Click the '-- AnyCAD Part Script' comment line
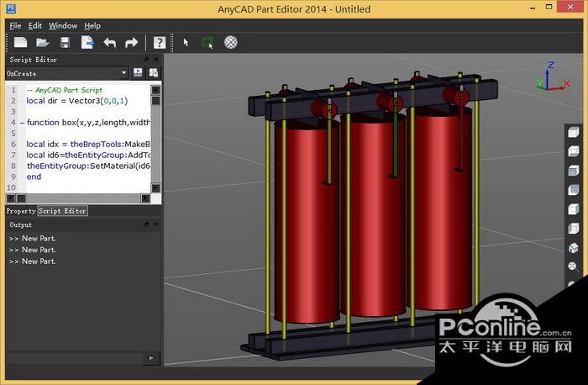The width and height of the screenshot is (588, 385). click(65, 90)
